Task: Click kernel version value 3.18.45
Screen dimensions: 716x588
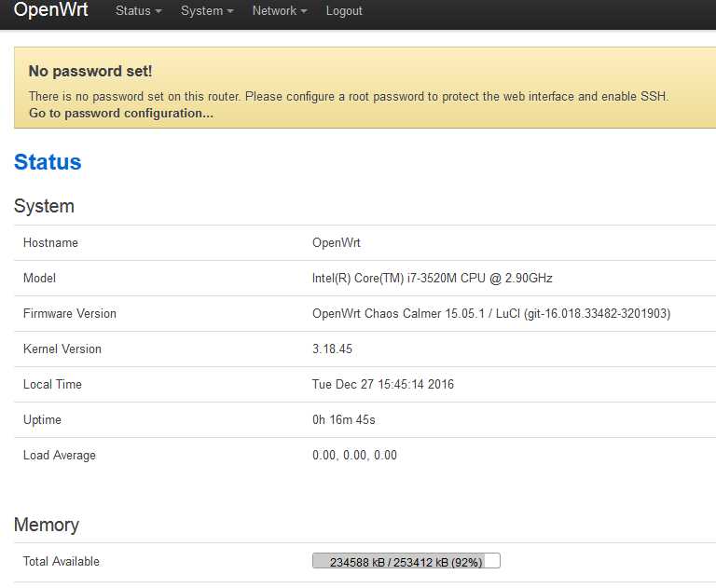Action: pyautogui.click(x=333, y=349)
